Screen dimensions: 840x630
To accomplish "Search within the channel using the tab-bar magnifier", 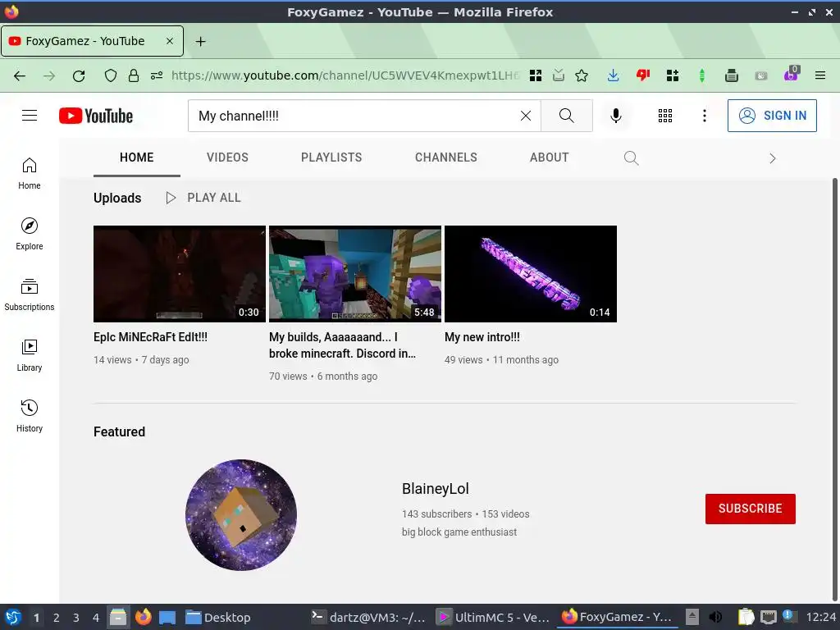I will [x=631, y=158].
